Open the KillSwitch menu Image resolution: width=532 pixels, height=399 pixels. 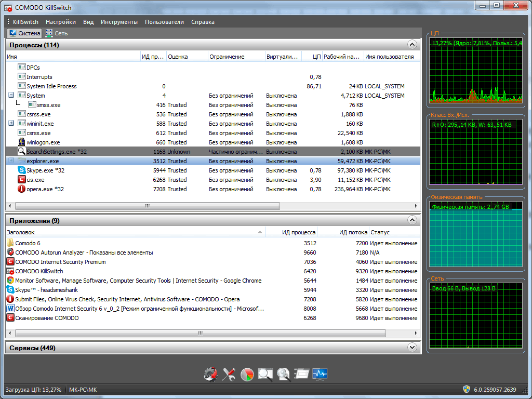[25, 22]
